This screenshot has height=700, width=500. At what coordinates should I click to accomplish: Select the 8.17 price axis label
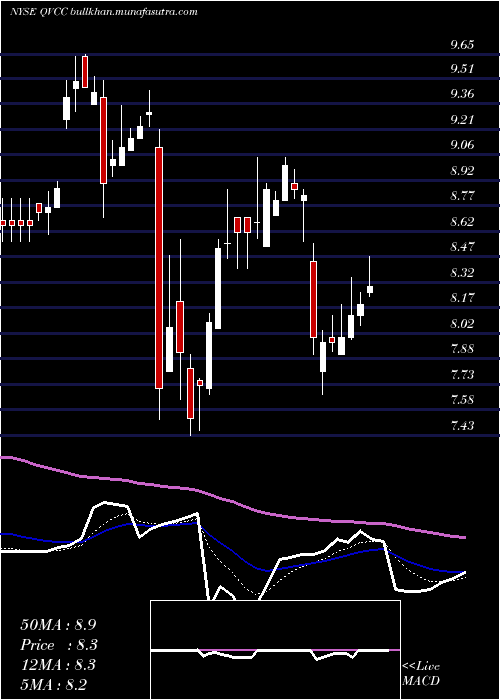coord(462,298)
